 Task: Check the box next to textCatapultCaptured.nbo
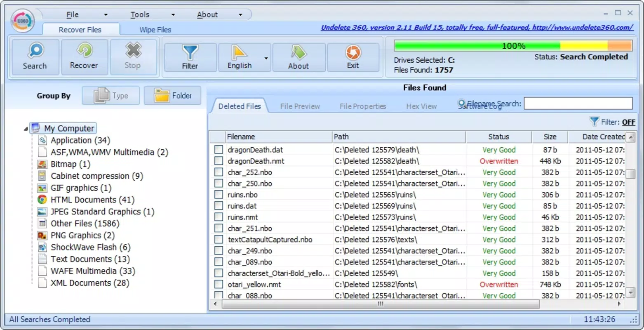click(x=219, y=240)
